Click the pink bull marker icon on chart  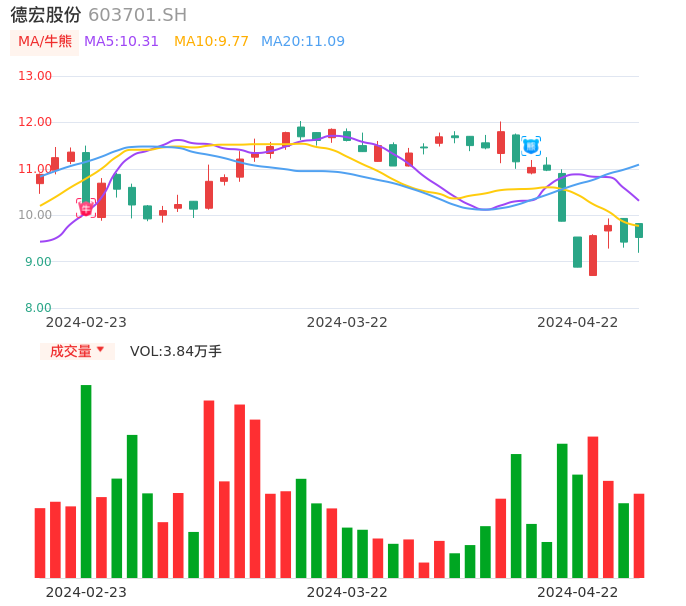click(x=86, y=208)
